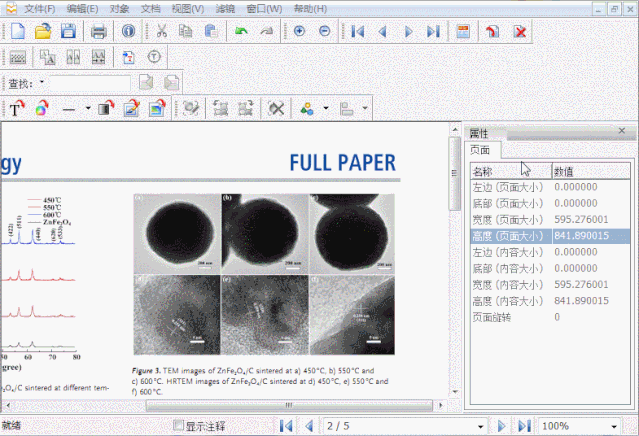
Task: Jump to last page in top toolbar
Action: [x=433, y=31]
